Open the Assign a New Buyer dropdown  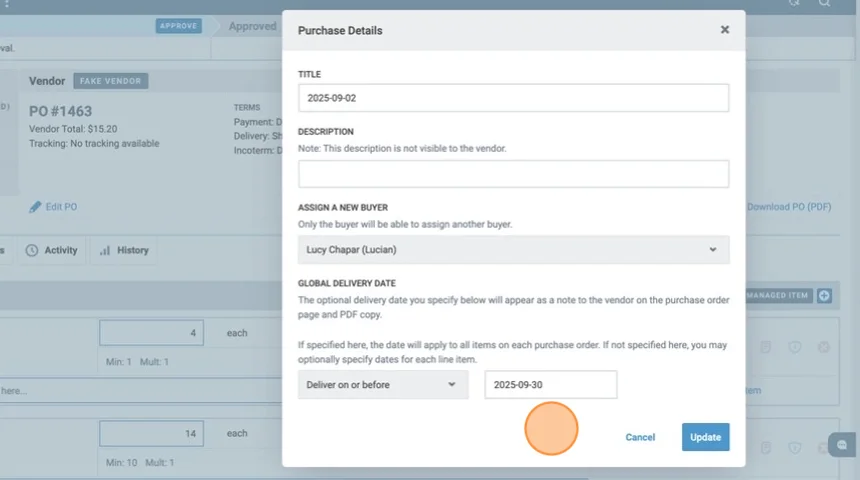[513, 250]
